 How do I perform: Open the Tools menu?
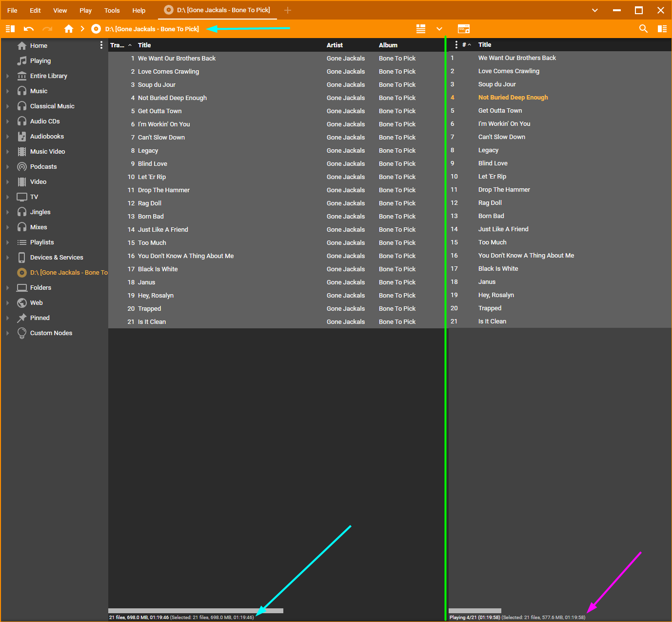coord(112,10)
